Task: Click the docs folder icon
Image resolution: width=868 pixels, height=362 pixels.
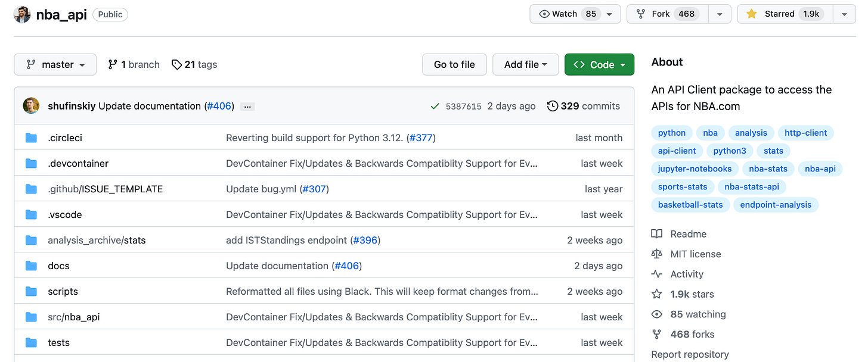Action: click(32, 266)
